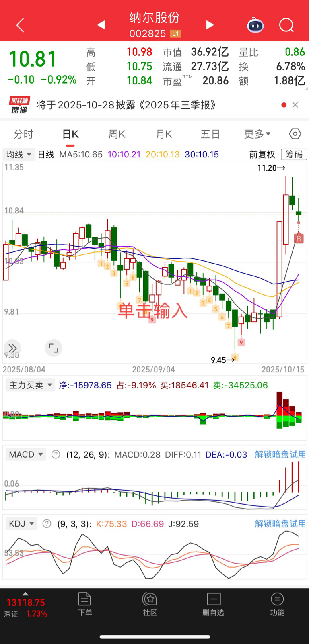Tap the 日线 label above chart
The width and height of the screenshot is (309, 644).
[x=46, y=154]
